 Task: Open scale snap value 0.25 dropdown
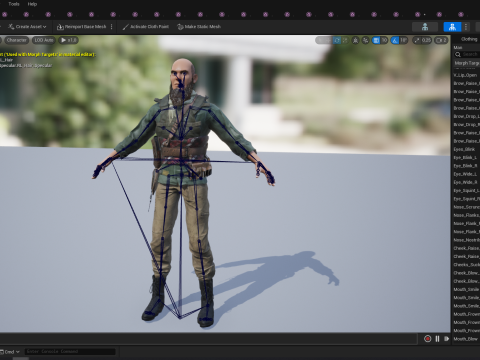[426, 40]
